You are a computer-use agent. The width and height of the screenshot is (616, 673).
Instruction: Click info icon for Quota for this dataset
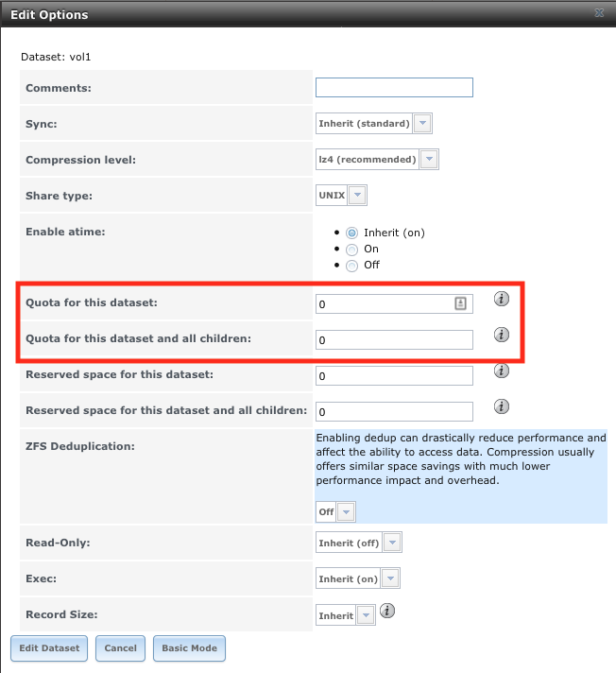501,299
